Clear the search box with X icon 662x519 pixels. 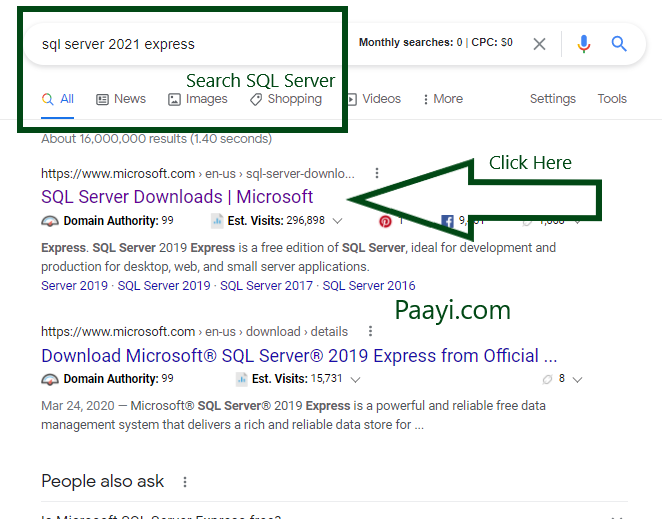tap(539, 44)
